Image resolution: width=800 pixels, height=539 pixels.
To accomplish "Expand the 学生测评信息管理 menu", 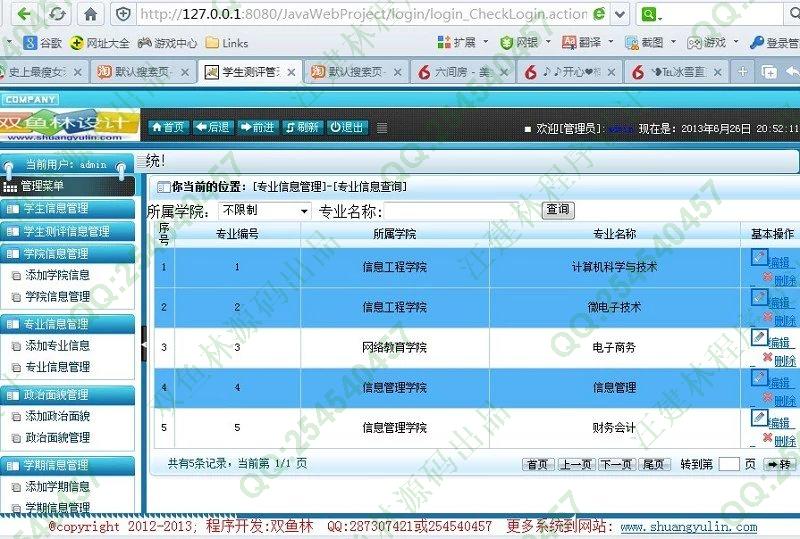I will pos(67,231).
